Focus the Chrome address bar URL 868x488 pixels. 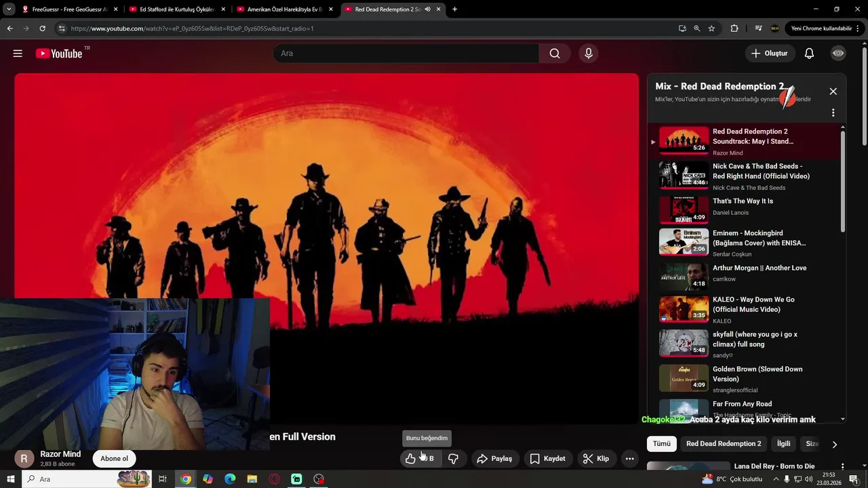(x=366, y=28)
